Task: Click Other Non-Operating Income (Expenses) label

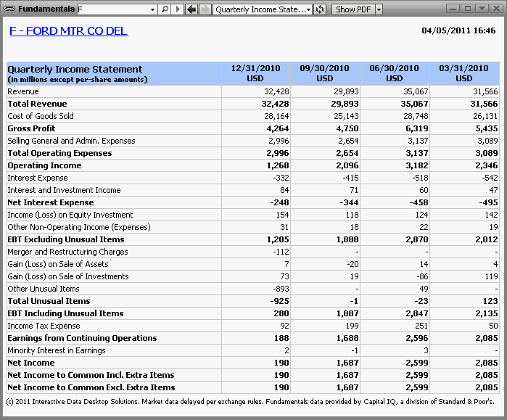Action: (x=79, y=227)
